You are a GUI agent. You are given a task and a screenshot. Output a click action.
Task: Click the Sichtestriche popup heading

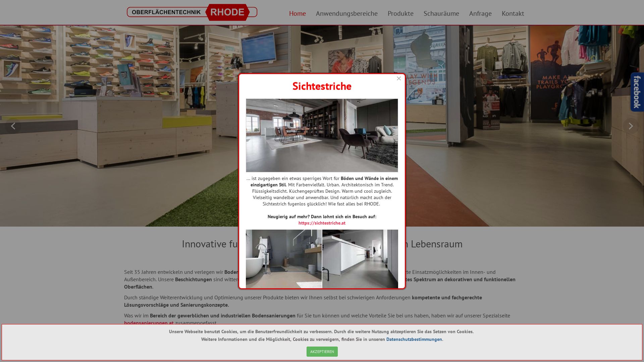tap(322, 86)
